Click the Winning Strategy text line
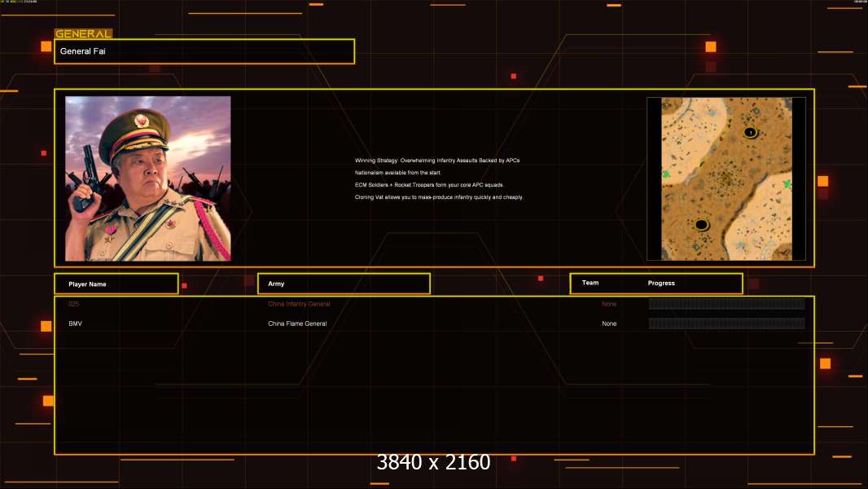The image size is (868, 489). pyautogui.click(x=437, y=161)
